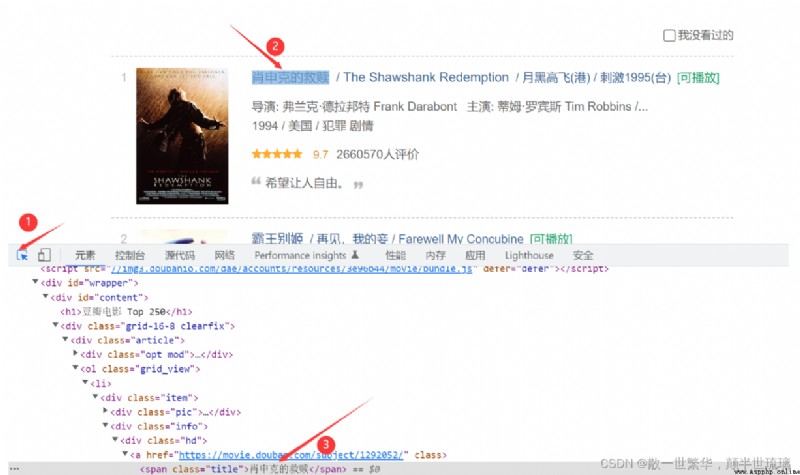Open the 霸王别姬 movie title link
The width and height of the screenshot is (800, 475).
coord(278,238)
